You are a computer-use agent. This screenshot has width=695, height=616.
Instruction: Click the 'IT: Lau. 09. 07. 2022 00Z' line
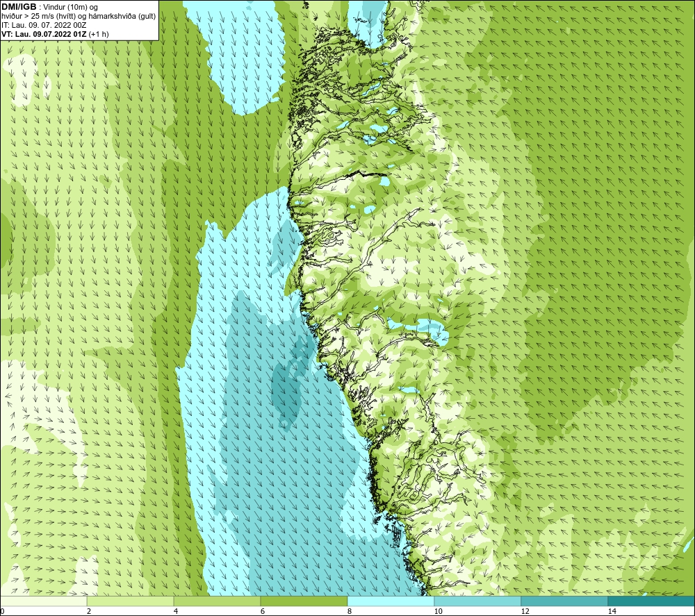(44, 25)
